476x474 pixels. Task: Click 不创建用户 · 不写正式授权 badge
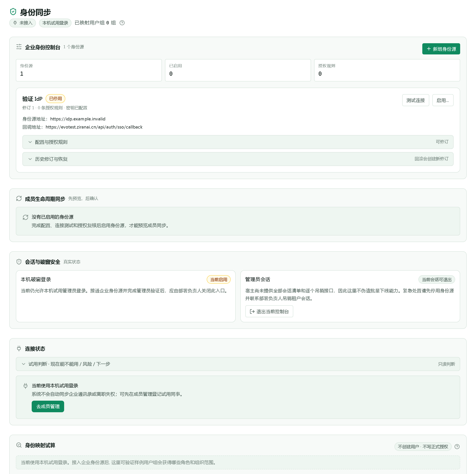[423, 446]
